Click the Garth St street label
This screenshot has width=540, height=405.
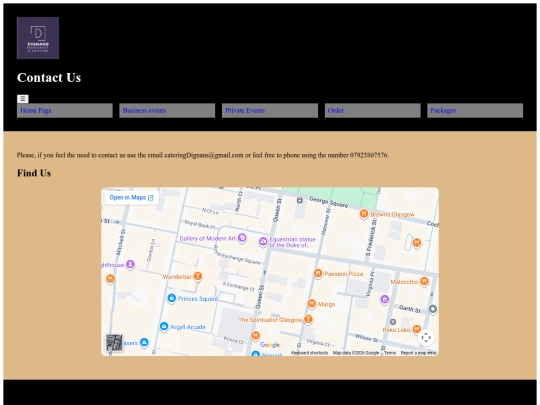(409, 309)
